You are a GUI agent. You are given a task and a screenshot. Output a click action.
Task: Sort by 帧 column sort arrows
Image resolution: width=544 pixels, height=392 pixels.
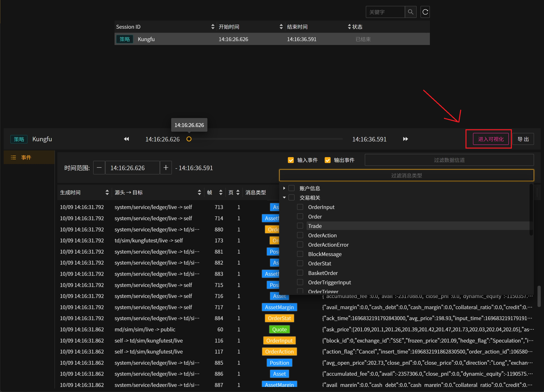point(221,192)
